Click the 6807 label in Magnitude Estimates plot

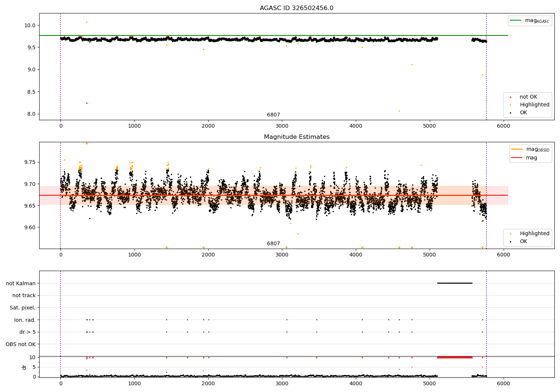[273, 244]
